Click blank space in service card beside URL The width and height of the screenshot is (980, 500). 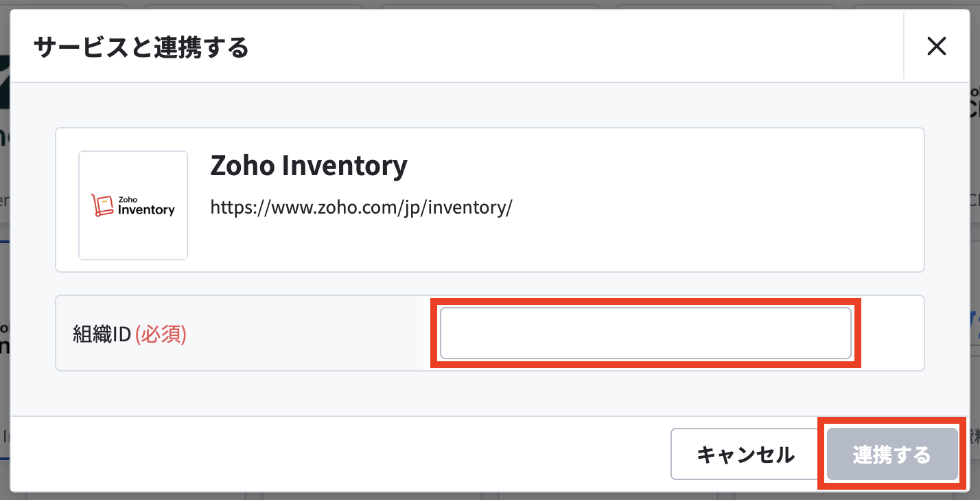point(714,206)
